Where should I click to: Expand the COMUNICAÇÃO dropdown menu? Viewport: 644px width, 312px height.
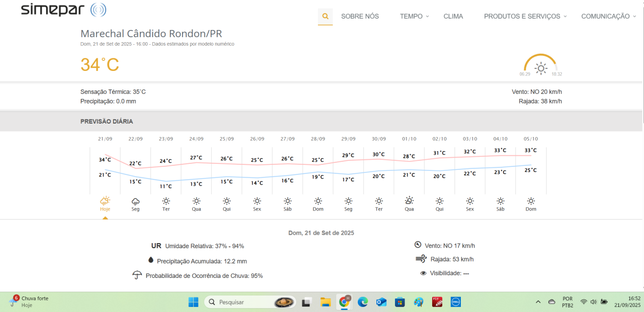point(609,16)
